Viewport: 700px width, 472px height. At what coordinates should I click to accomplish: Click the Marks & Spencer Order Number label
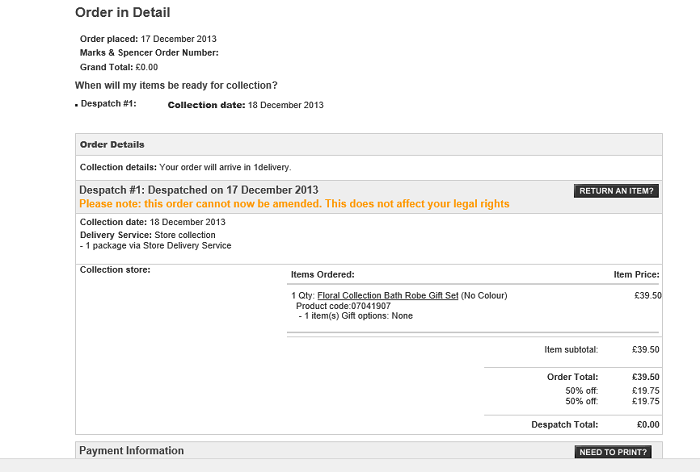(149, 53)
